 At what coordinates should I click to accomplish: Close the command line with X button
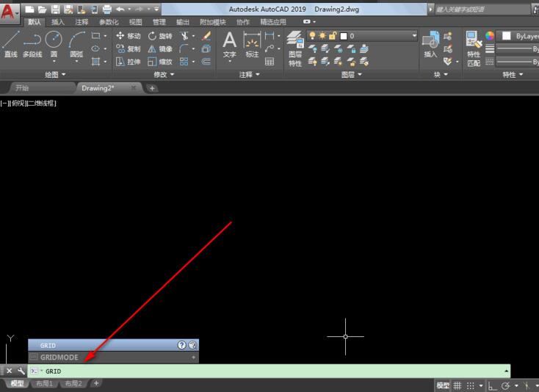click(x=10, y=371)
